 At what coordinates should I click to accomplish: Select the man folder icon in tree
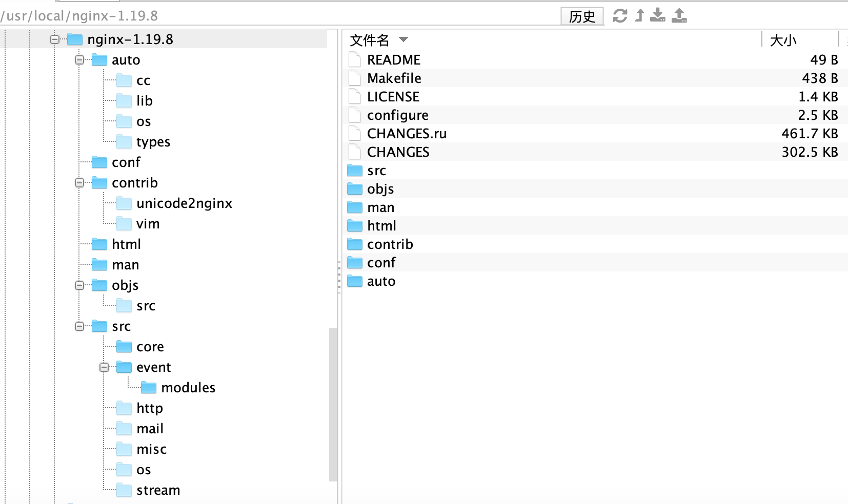(x=99, y=265)
